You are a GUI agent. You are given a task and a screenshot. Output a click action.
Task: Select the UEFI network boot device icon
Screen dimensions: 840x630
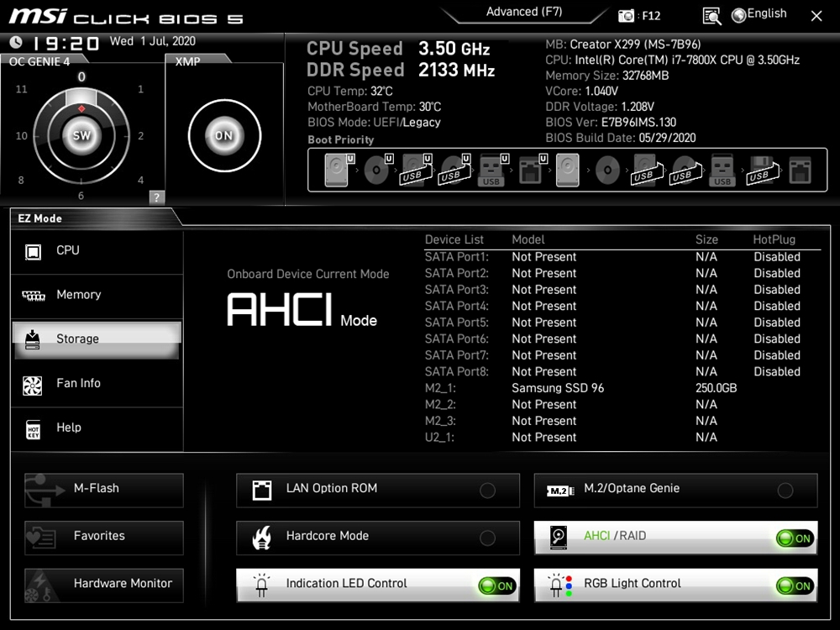click(x=532, y=170)
